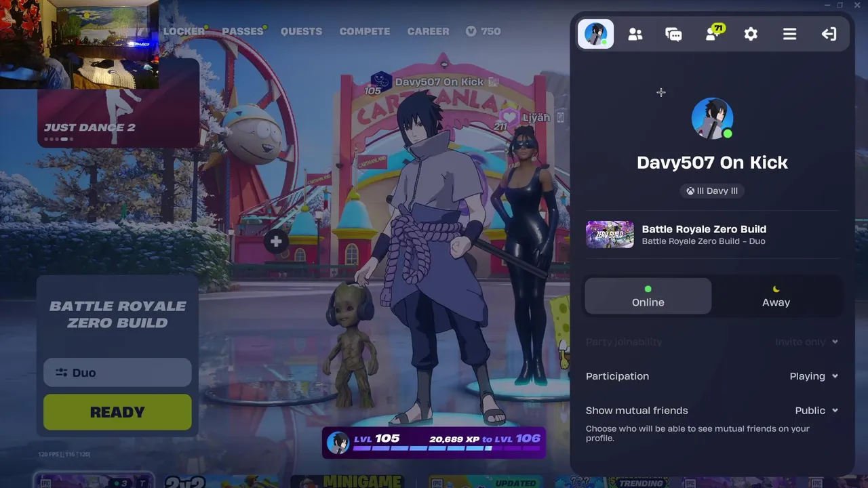868x488 pixels.
Task: Click the FPS counter text
Action: tap(64, 454)
